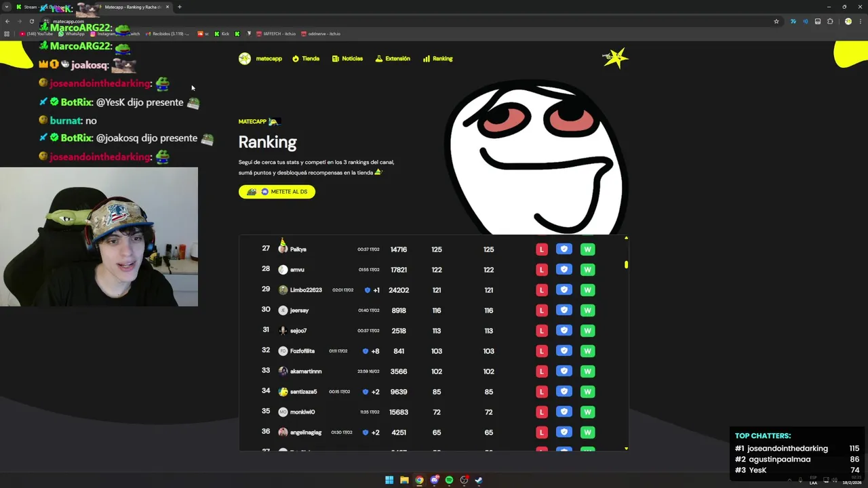This screenshot has height=488, width=868.
Task: Open File Explorer from the taskbar
Action: point(404,480)
